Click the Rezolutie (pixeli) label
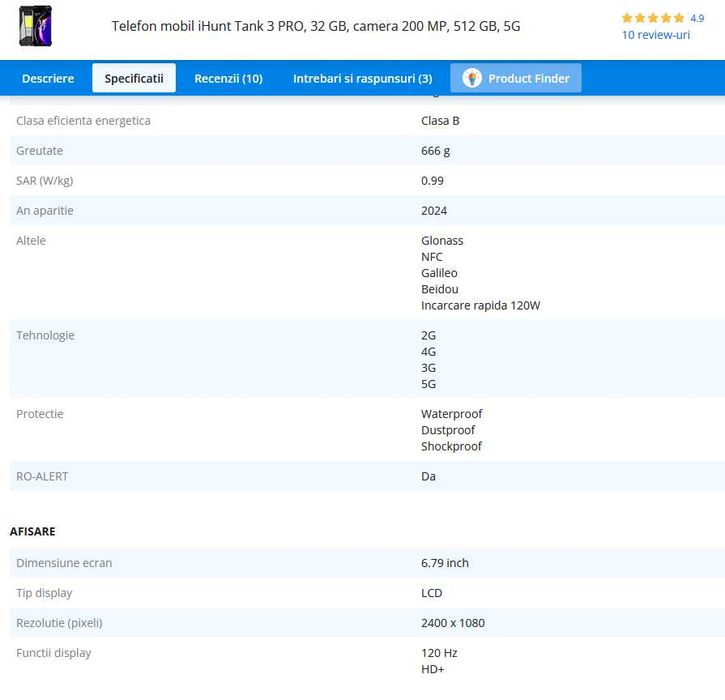The width and height of the screenshot is (725, 700). coord(59,623)
